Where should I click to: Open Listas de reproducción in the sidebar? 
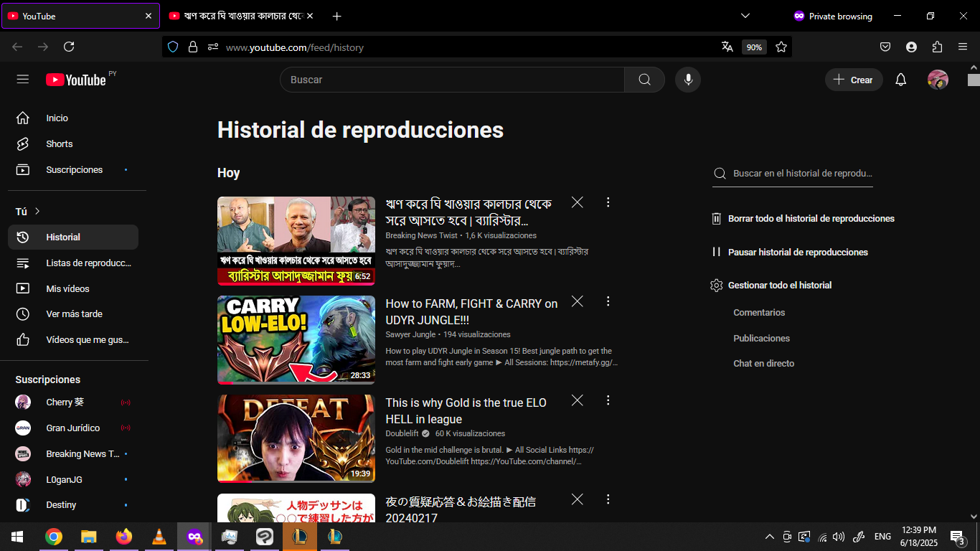[x=73, y=263]
